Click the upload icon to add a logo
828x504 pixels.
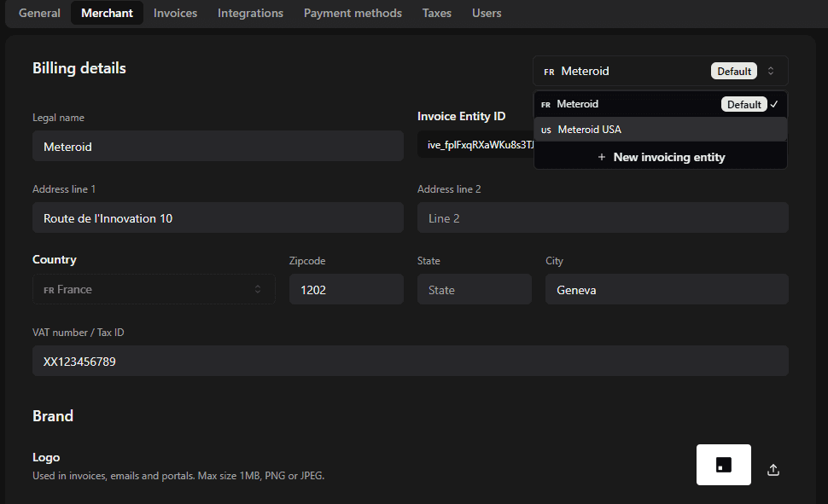point(773,469)
